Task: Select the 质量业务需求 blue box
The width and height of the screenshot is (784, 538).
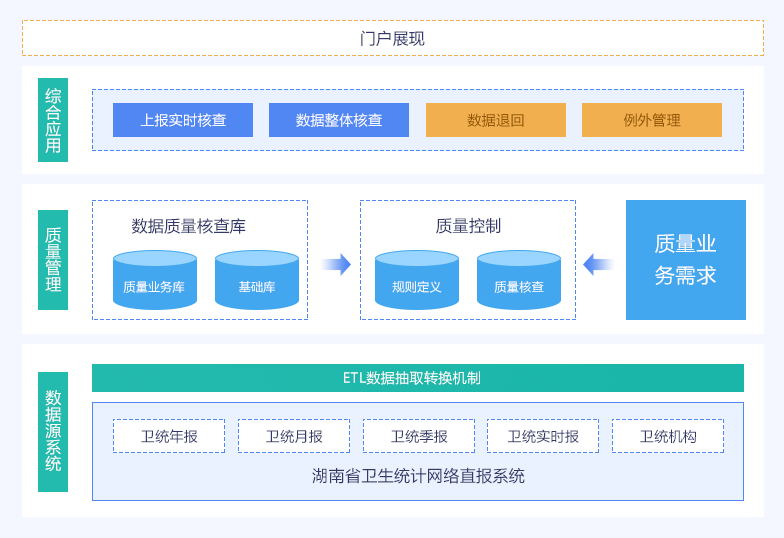Action: [686, 260]
